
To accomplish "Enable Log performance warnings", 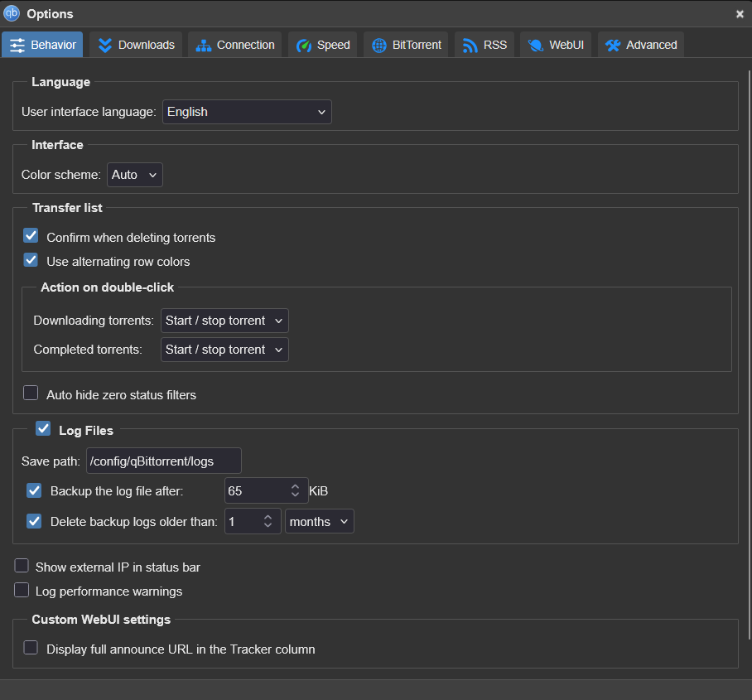I will [x=22, y=590].
